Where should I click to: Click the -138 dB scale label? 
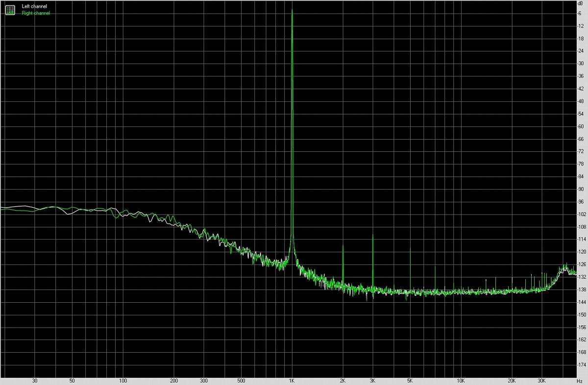[581, 290]
